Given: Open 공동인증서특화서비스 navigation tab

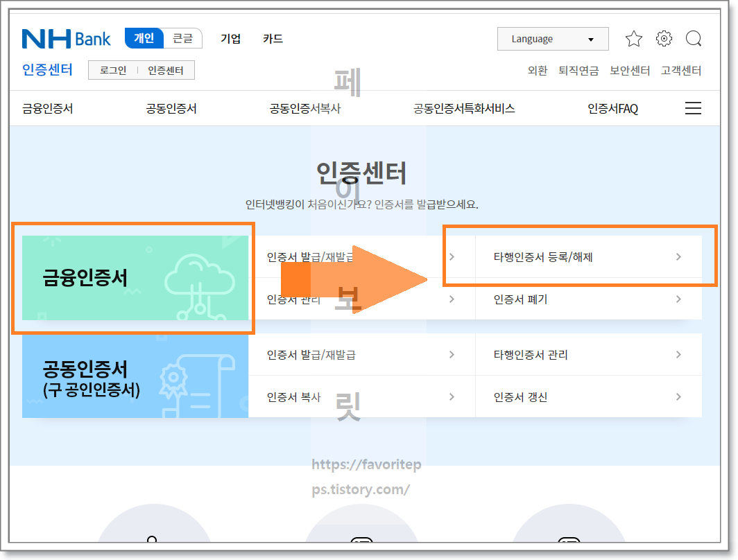Looking at the screenshot, I should (464, 109).
